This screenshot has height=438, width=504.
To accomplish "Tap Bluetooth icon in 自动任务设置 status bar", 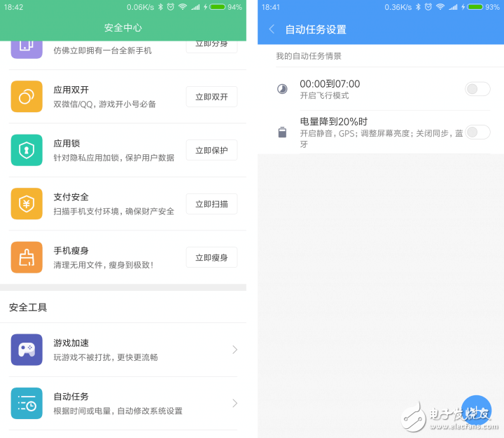I will [x=418, y=7].
